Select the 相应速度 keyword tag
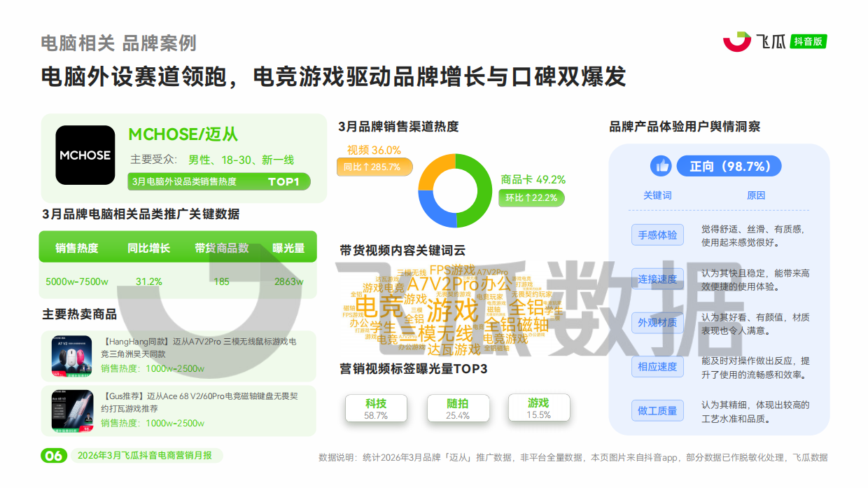Viewport: 868px width, 488px height. click(x=657, y=367)
